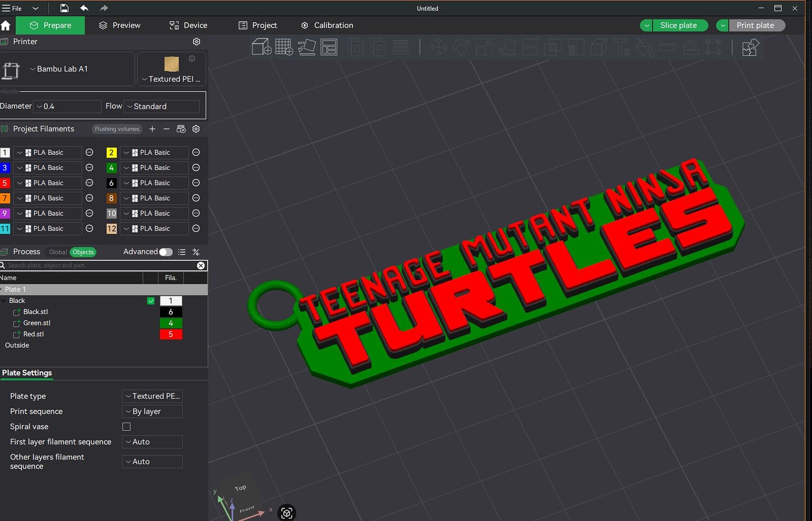Open the nozzle Diameter dropdown
The height and width of the screenshot is (521, 812).
click(x=67, y=107)
